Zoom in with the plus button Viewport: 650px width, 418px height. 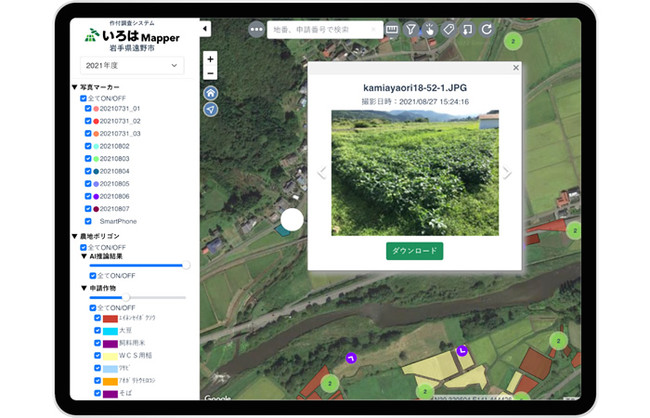pos(211,59)
